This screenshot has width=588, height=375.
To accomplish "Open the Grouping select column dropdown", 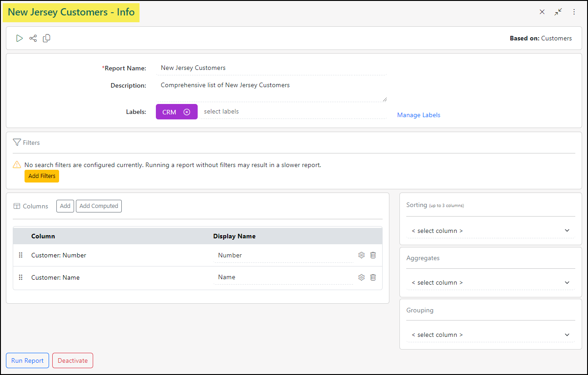I will click(490, 335).
